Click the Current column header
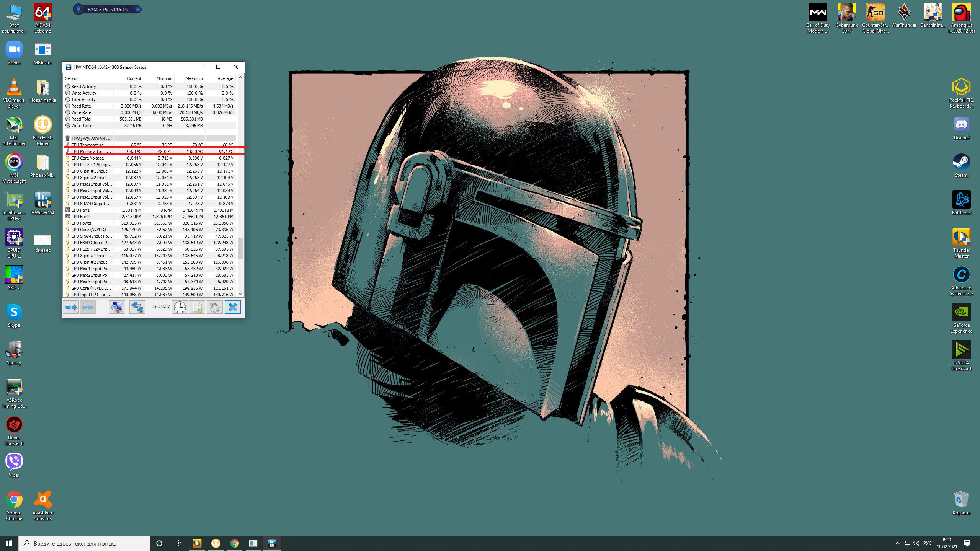The width and height of the screenshot is (980, 551). tap(134, 78)
